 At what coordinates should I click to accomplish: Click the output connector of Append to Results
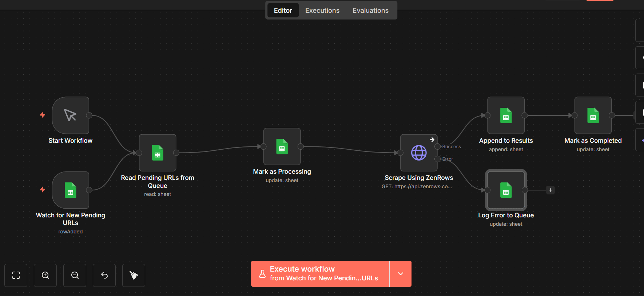[x=525, y=115]
